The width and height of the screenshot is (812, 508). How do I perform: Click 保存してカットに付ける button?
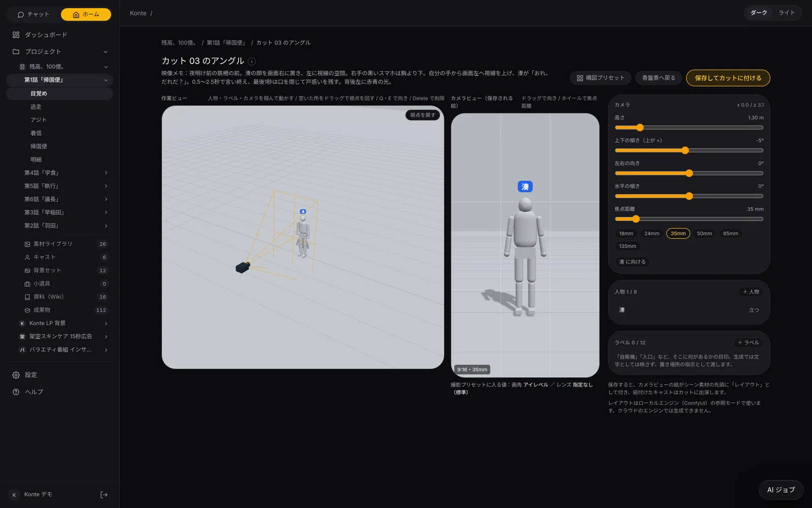pos(728,78)
